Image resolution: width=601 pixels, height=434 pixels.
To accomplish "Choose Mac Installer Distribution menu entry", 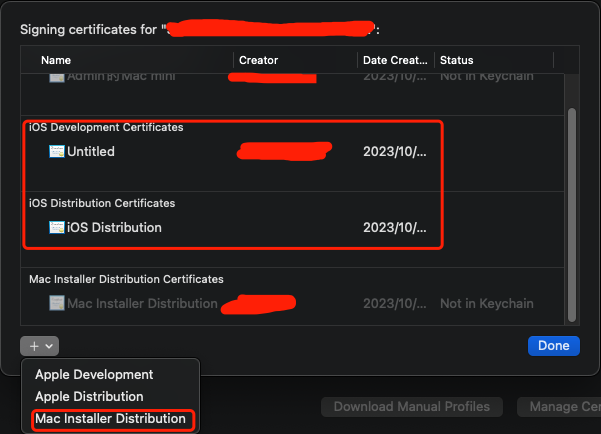I will [110, 419].
